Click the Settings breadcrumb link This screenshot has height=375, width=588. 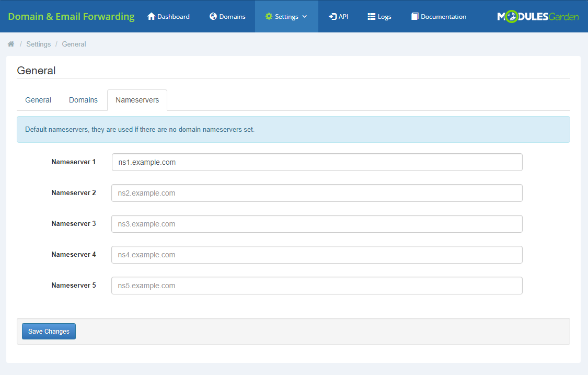(38, 44)
